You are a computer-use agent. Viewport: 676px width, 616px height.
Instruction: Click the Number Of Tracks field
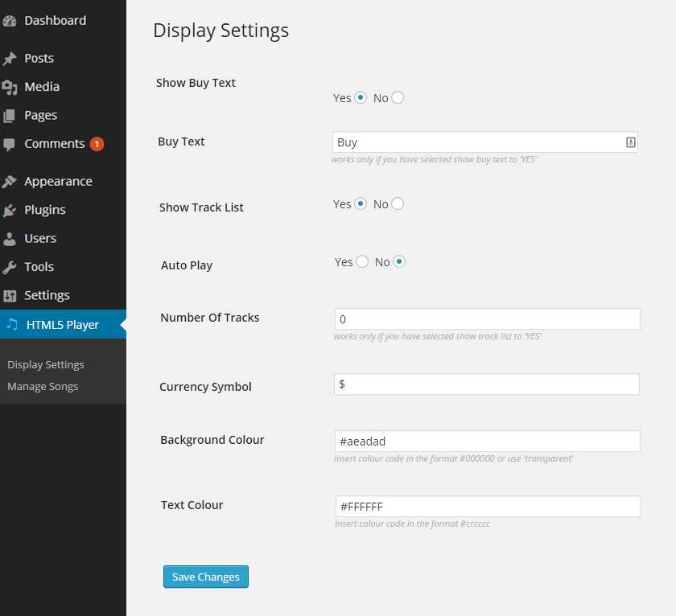click(x=487, y=319)
